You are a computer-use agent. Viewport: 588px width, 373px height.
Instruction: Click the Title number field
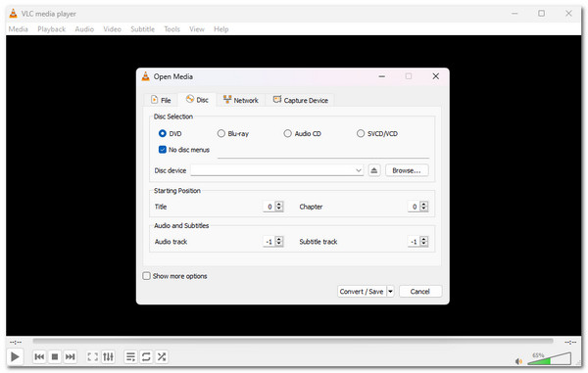269,207
